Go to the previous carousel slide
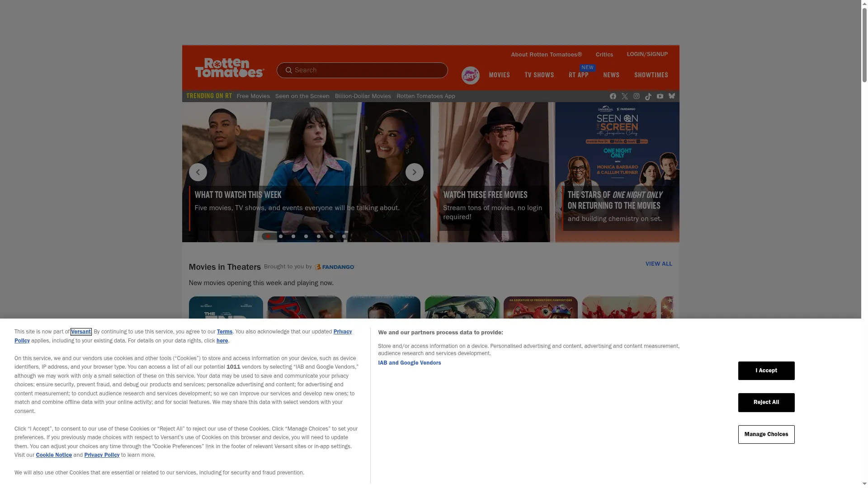The height and width of the screenshot is (488, 868). tap(198, 172)
